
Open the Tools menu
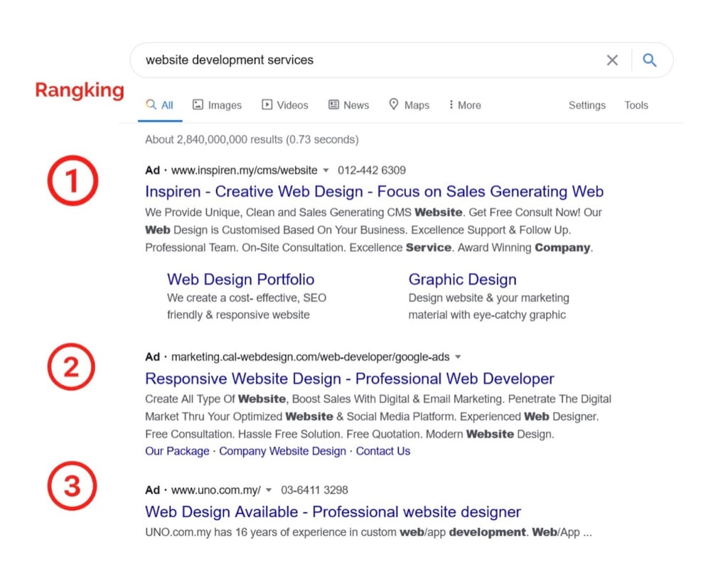tap(636, 104)
